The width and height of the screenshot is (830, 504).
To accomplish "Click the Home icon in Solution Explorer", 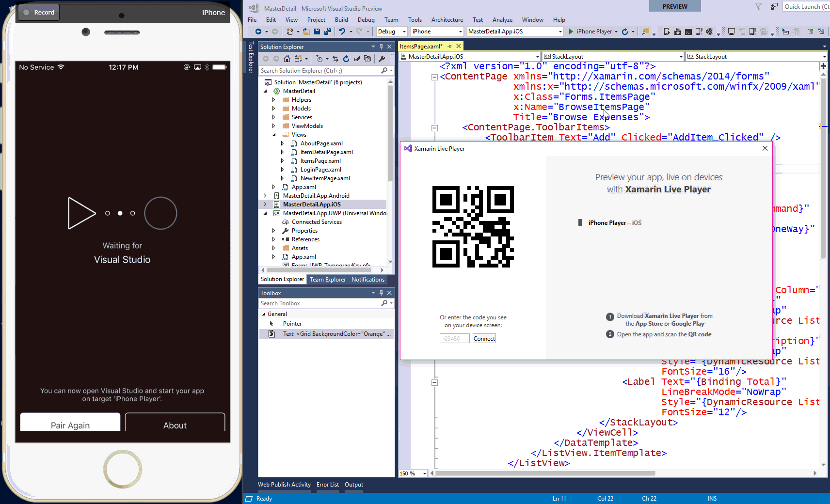I will click(x=287, y=59).
